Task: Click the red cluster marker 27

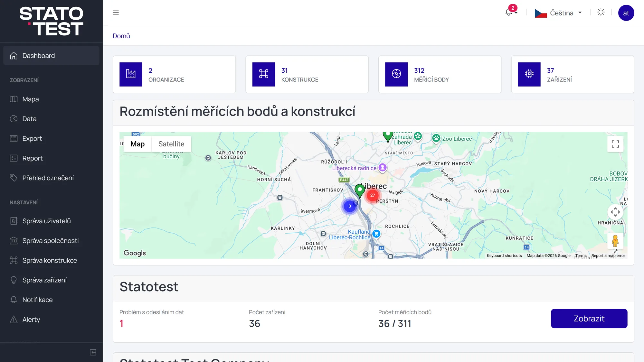Action: (373, 195)
